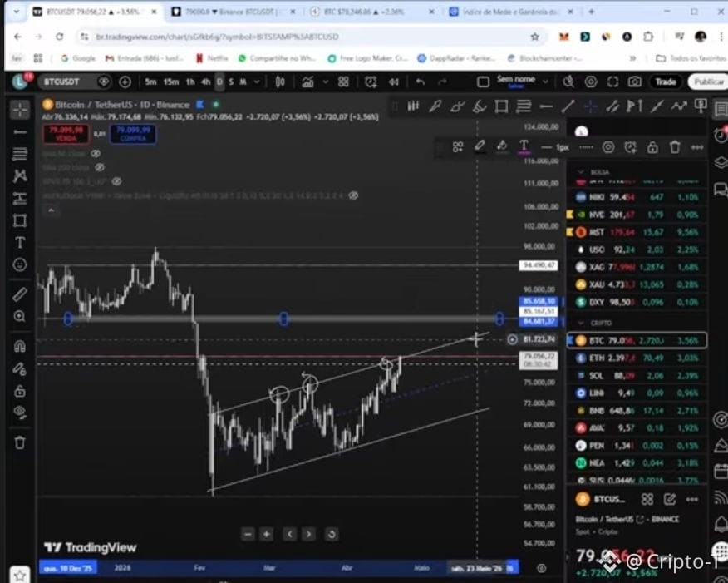Open the forecasting and measurement tools

[19, 198]
